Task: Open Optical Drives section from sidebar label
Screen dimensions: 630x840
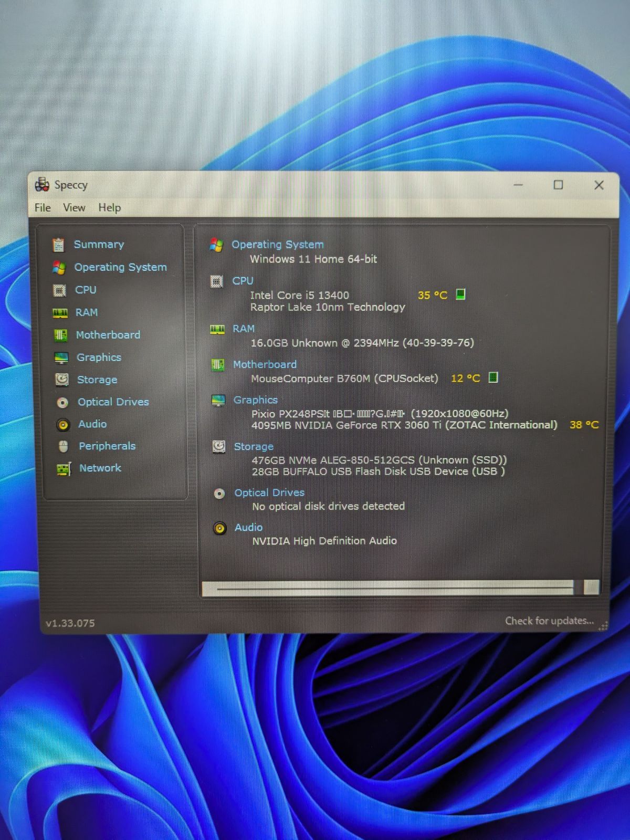Action: point(113,402)
